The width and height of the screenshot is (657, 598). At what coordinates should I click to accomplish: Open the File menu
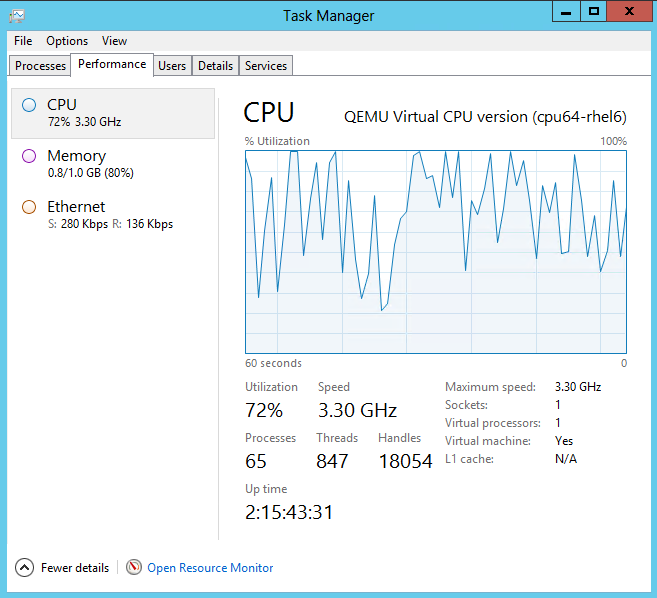[23, 41]
